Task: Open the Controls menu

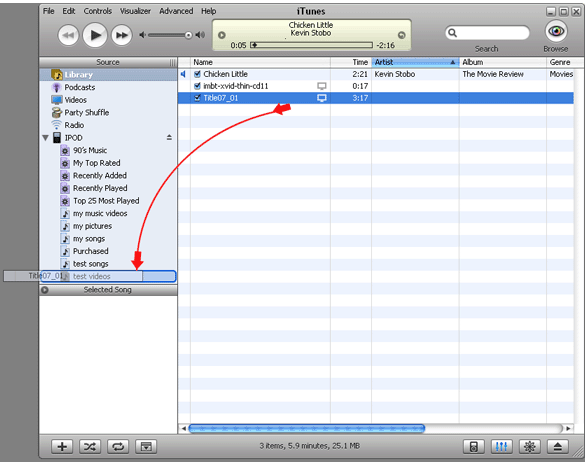Action: tap(98, 11)
